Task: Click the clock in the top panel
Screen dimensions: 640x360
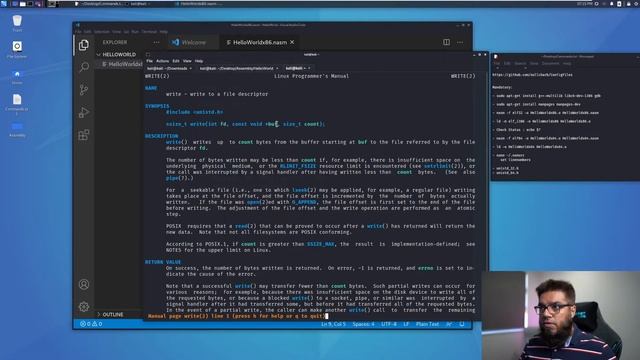Action: click(584, 4)
